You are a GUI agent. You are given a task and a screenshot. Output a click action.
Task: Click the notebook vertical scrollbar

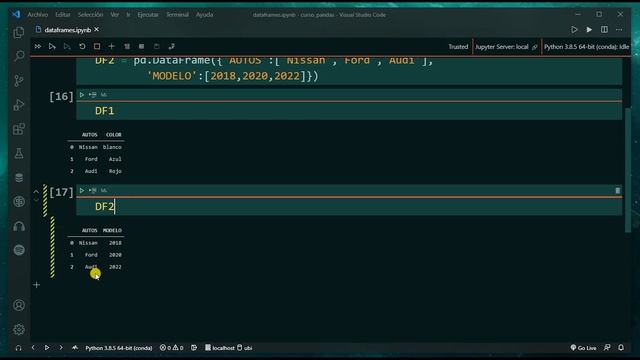pos(628,171)
